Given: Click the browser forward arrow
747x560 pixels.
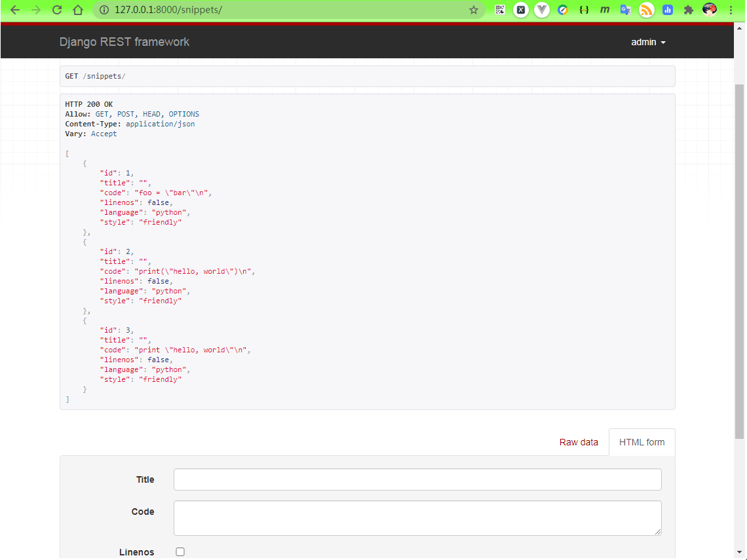Looking at the screenshot, I should 36,10.
